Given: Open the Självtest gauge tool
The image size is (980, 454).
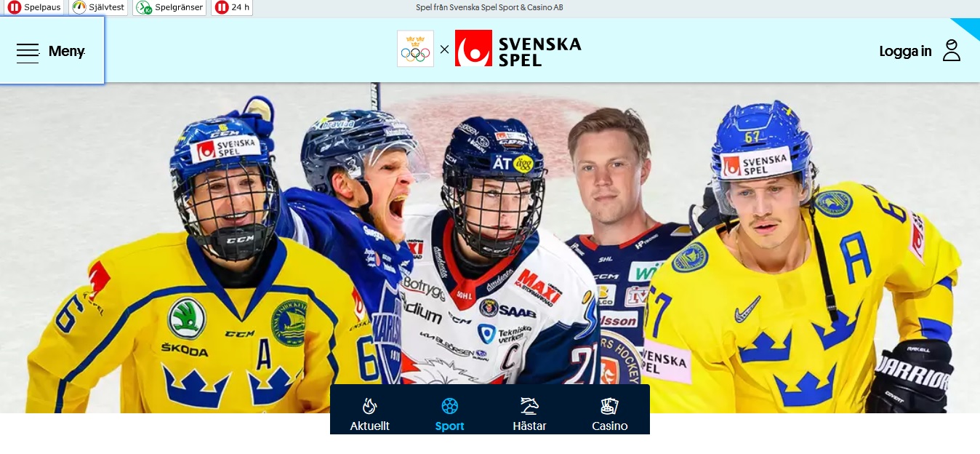Looking at the screenshot, I should pyautogui.click(x=99, y=7).
